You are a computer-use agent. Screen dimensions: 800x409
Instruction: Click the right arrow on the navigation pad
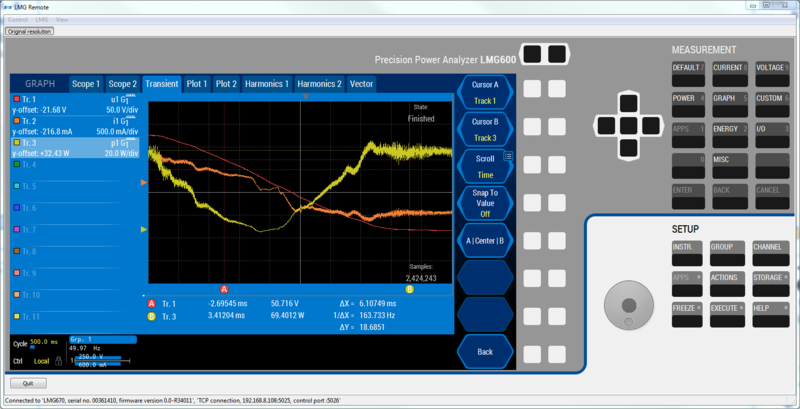click(x=651, y=125)
